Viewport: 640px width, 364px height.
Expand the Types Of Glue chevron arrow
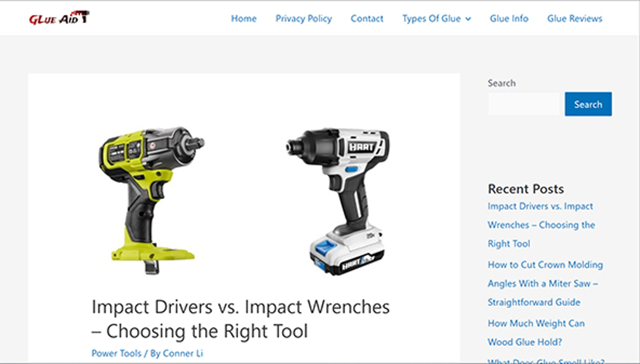pos(468,19)
